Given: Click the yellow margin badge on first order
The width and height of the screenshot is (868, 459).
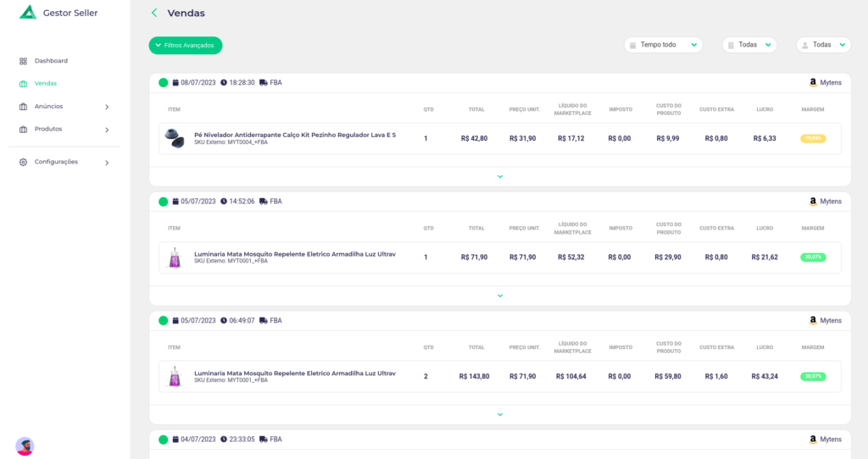Looking at the screenshot, I should 813,139.
